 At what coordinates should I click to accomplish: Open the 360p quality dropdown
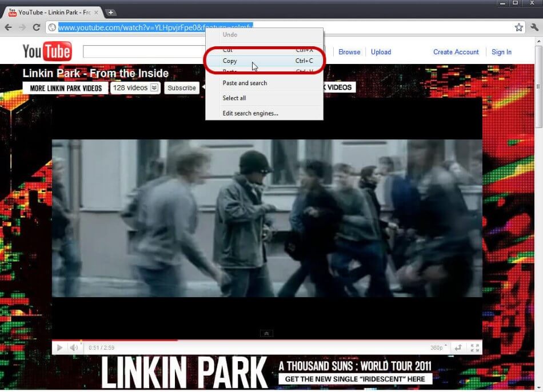(x=436, y=347)
